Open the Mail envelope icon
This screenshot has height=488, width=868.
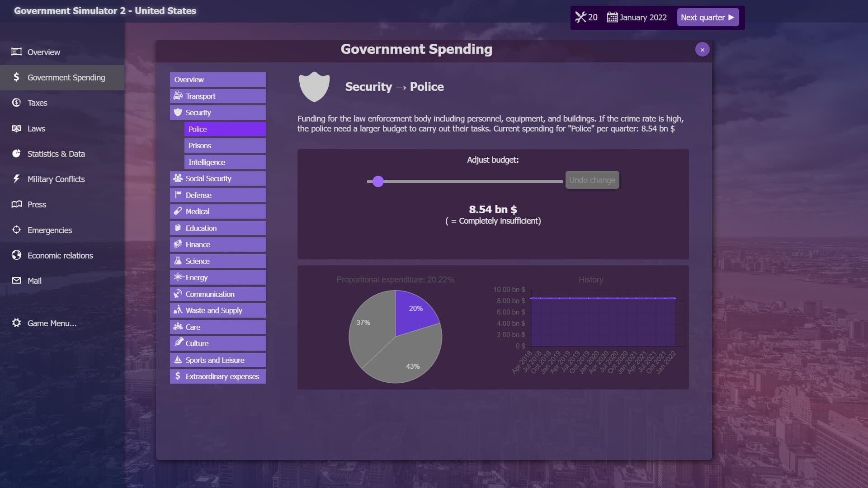point(16,280)
